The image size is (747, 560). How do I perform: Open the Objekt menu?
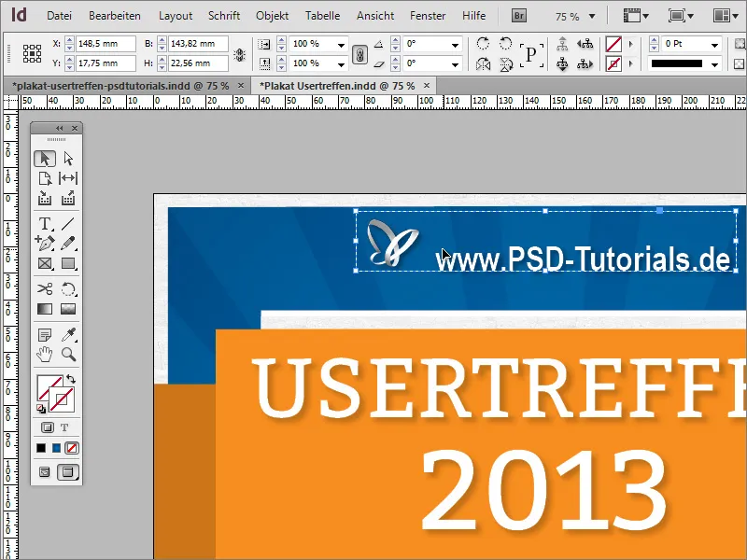coord(272,16)
